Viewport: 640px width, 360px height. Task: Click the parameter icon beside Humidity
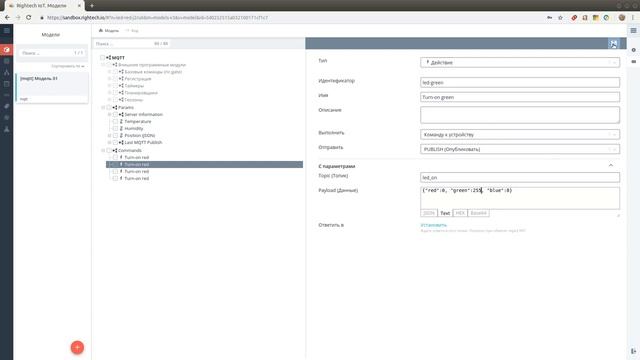coord(121,128)
